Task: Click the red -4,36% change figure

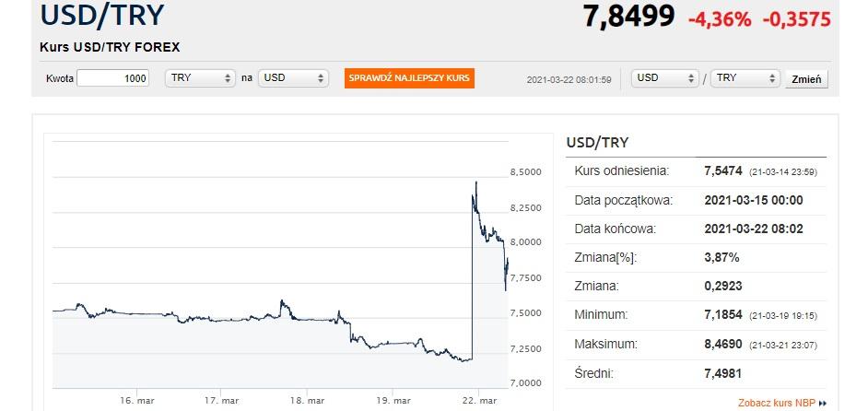Action: (x=720, y=19)
